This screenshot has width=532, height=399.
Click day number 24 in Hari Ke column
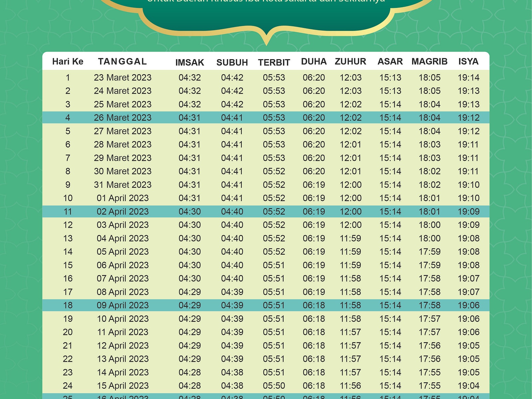[x=68, y=386]
